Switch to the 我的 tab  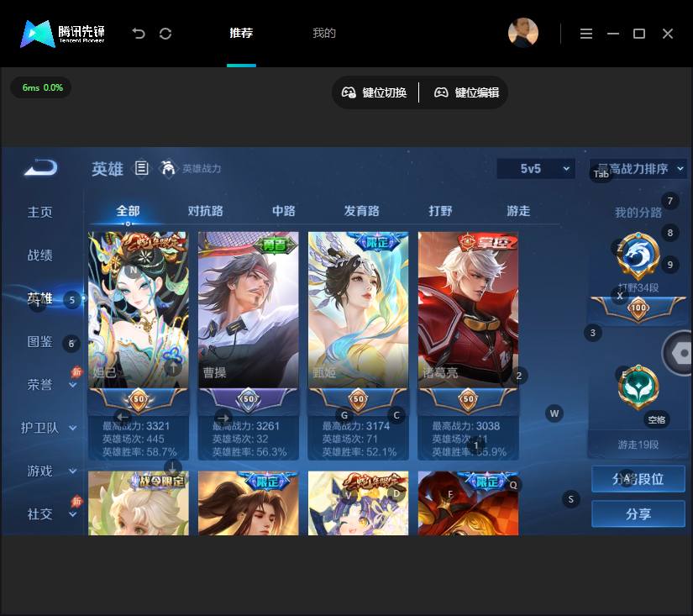(324, 33)
